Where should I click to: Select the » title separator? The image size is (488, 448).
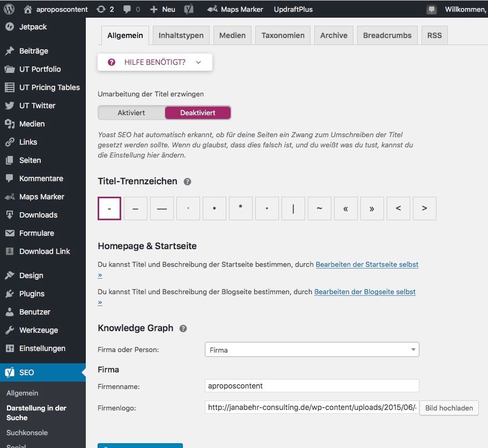pyautogui.click(x=372, y=208)
